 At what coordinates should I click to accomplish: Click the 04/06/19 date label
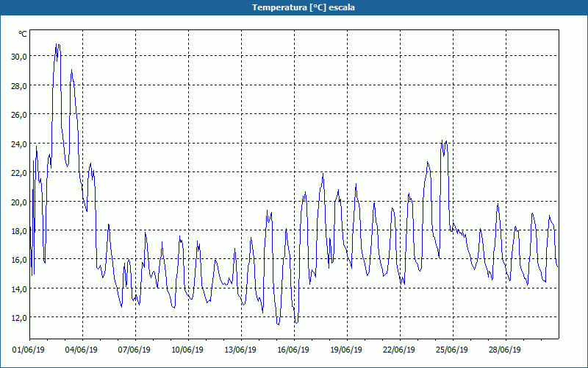click(82, 350)
